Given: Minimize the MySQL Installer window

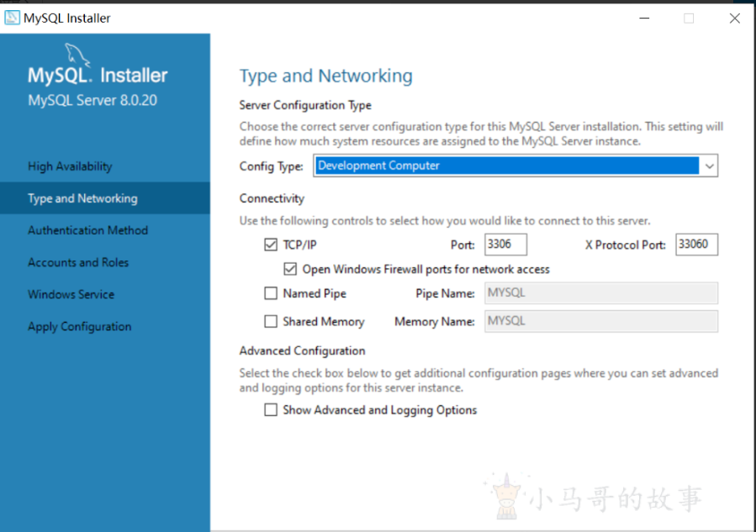Looking at the screenshot, I should pos(645,18).
